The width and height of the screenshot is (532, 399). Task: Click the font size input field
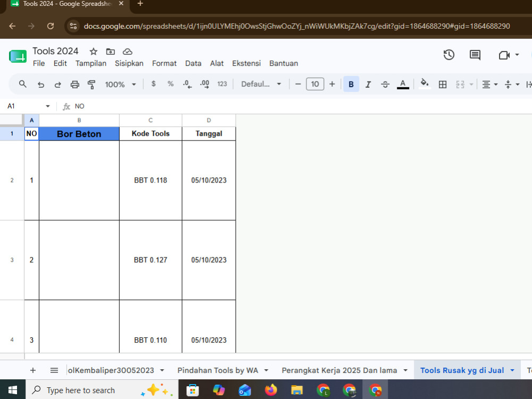pos(315,84)
